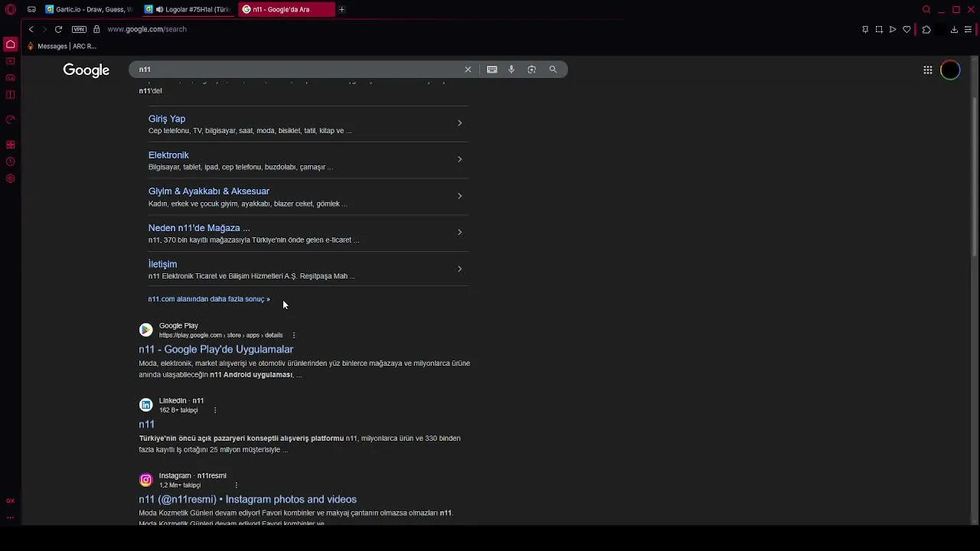
Task: Expand the Neden n11'de Mağaza chevron
Action: coord(459,232)
